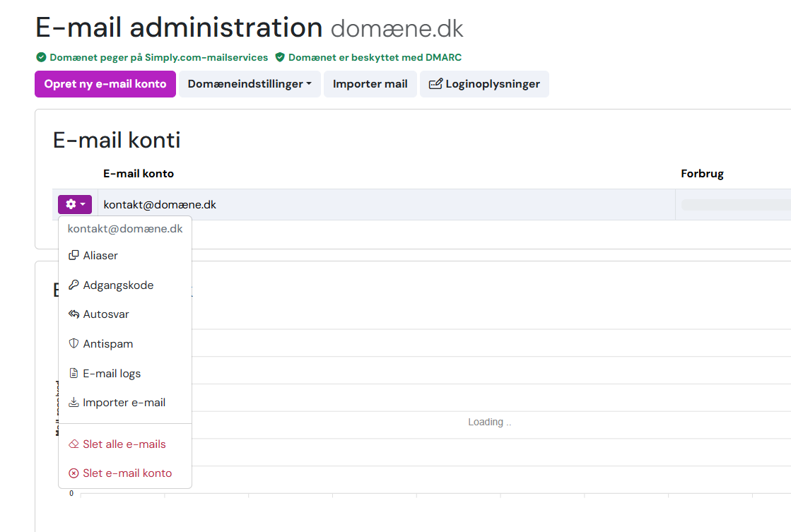
Task: Select Autosvar from the account menu
Action: coord(106,314)
